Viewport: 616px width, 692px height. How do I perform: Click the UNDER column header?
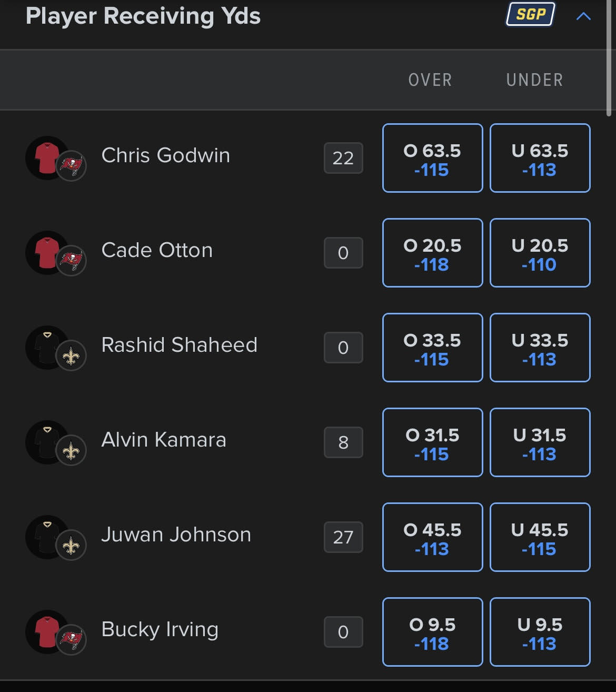point(535,80)
